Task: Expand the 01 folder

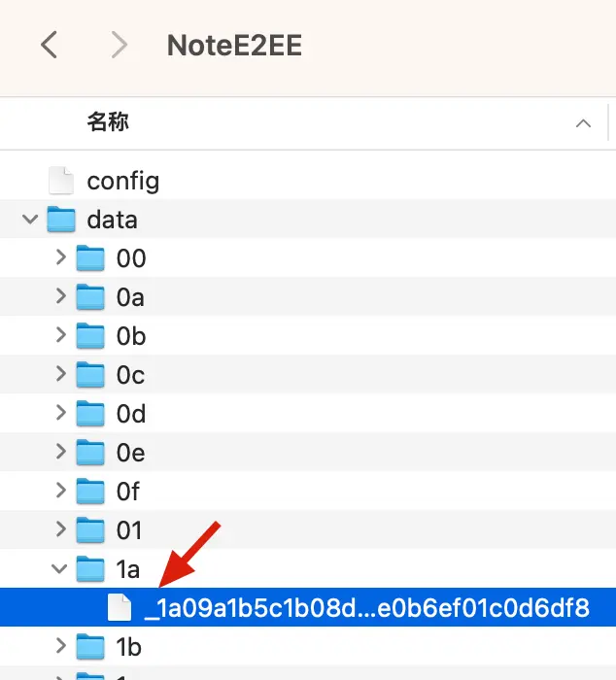Action: pos(61,529)
